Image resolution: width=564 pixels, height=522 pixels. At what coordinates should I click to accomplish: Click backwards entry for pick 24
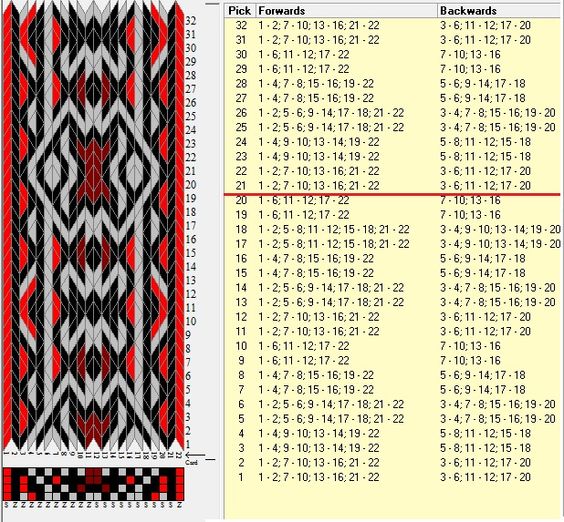[x=485, y=142]
